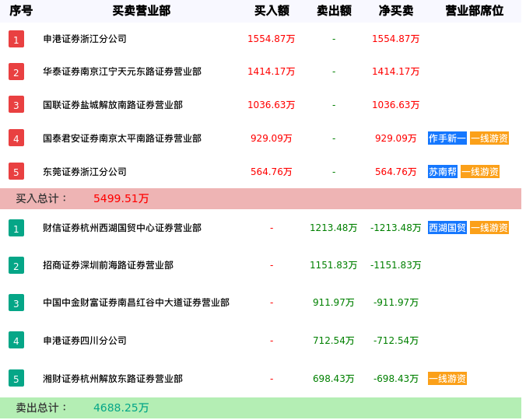Click the 西湖国贸 seat tag
This screenshot has height=420, width=526.
coord(447,228)
